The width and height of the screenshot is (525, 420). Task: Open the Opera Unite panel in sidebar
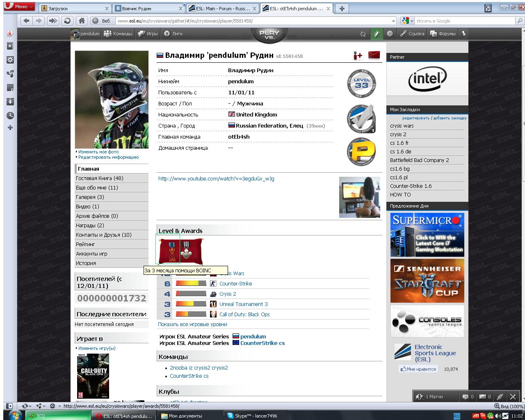coord(10,74)
